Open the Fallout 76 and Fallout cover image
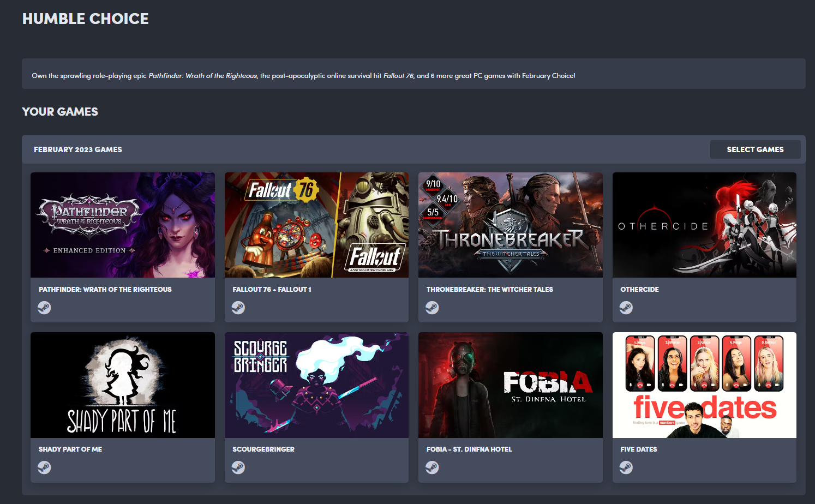The height and width of the screenshot is (504, 815). [316, 225]
